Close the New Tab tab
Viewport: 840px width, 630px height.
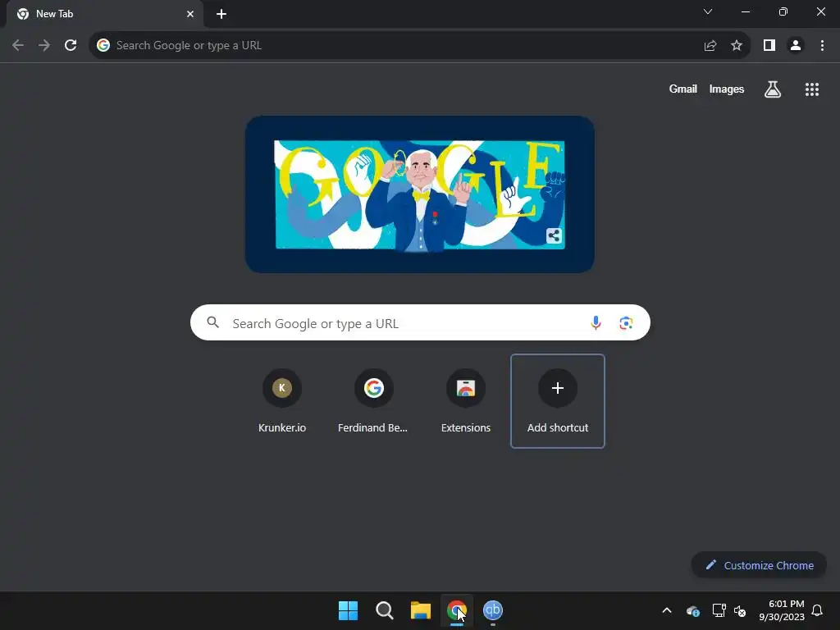(190, 14)
